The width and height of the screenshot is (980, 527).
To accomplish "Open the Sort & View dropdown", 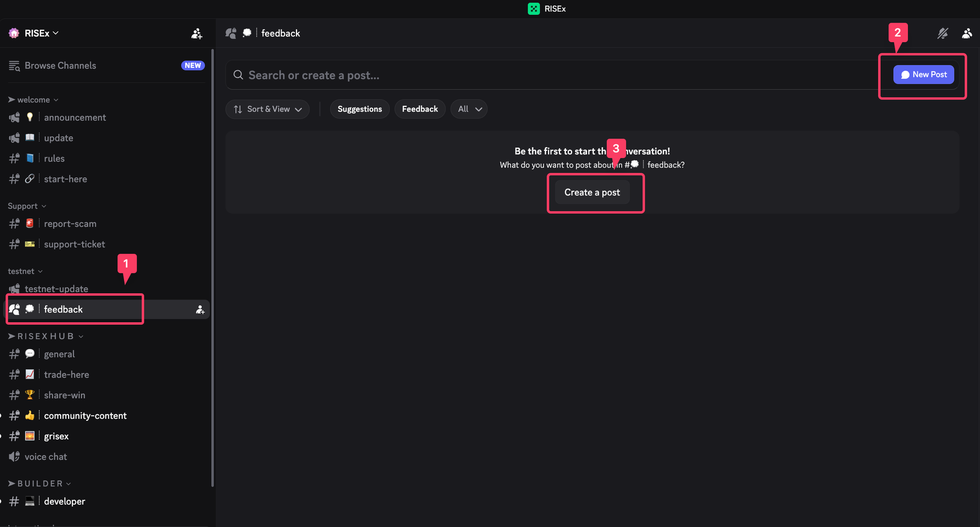I will (x=268, y=109).
